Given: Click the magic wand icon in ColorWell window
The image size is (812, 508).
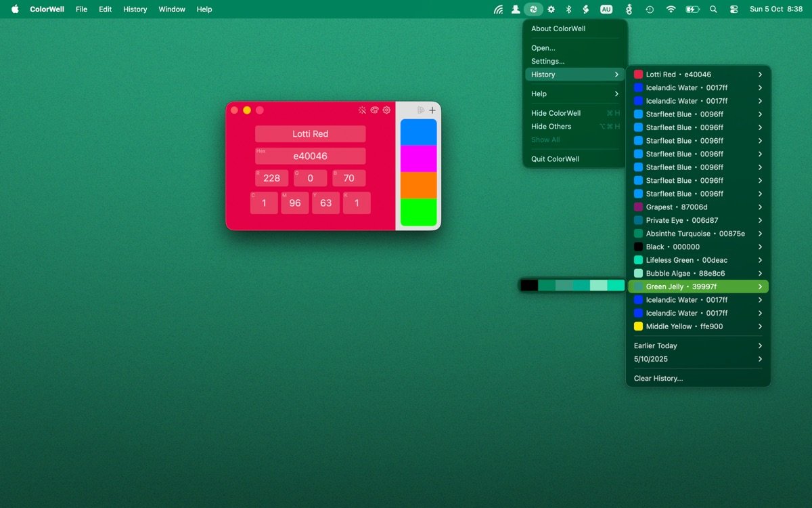Looking at the screenshot, I should 362,110.
